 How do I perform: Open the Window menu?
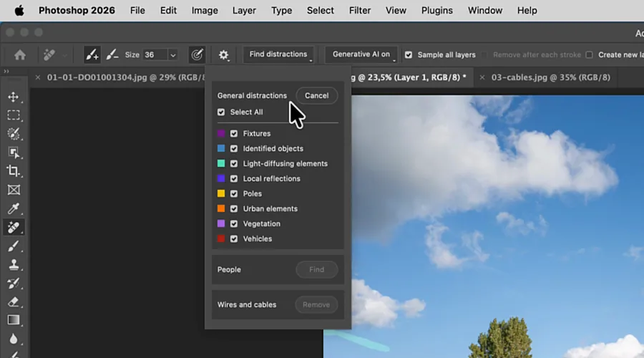point(485,11)
